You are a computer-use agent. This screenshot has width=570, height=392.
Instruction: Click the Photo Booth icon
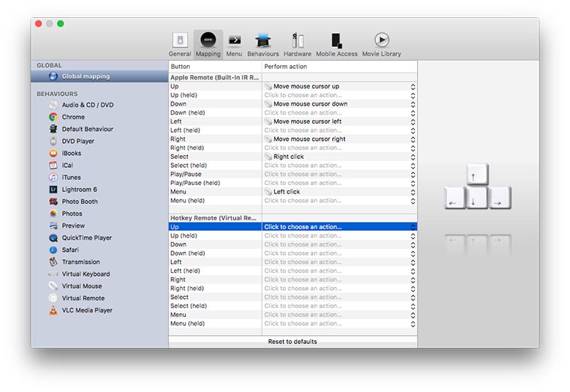[53, 202]
